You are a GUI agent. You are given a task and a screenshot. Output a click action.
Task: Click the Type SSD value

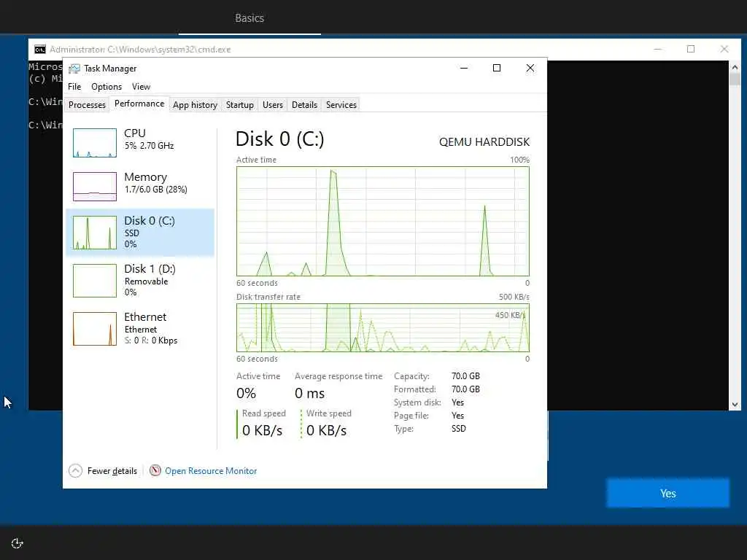coord(459,429)
